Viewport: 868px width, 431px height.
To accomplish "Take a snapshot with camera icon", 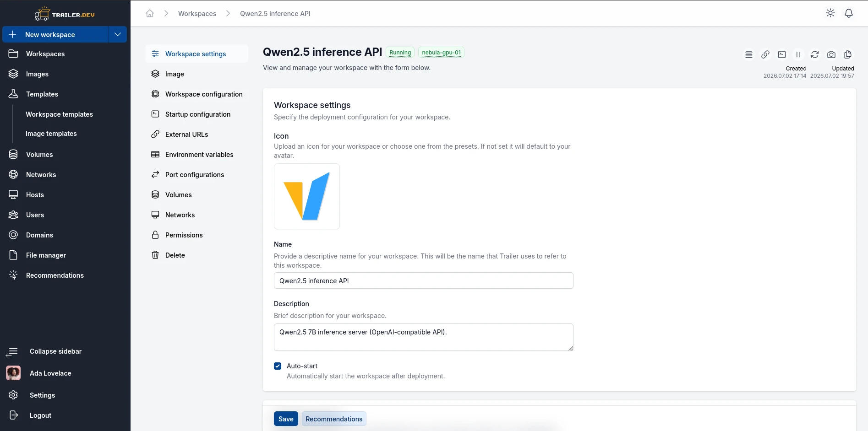I will point(831,54).
